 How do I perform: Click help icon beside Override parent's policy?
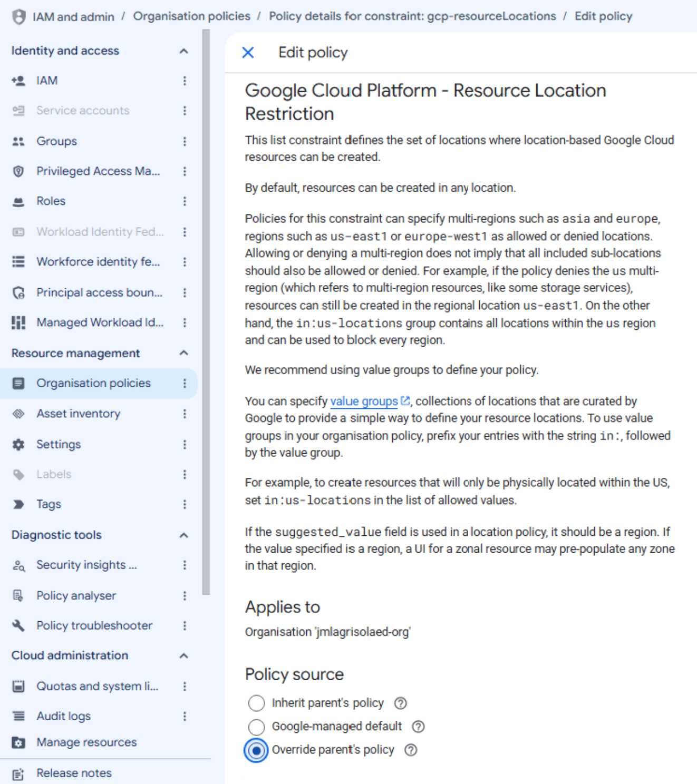pos(411,750)
